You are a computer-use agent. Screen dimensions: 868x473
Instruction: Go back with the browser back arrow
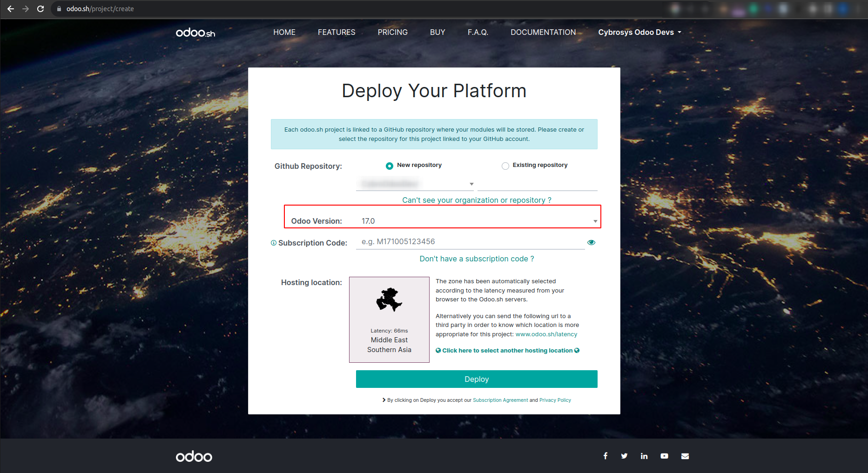click(11, 9)
